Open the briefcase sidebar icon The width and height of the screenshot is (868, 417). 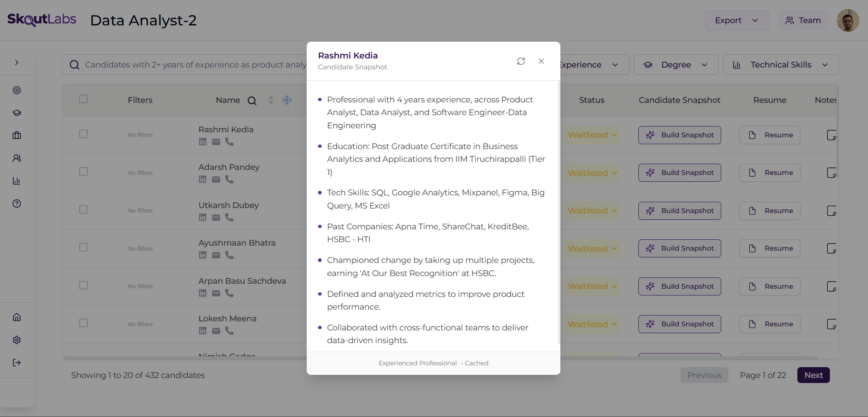[x=17, y=136]
